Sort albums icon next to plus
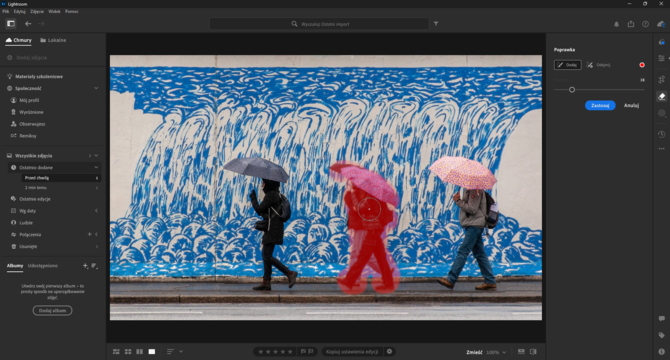 pyautogui.click(x=95, y=266)
